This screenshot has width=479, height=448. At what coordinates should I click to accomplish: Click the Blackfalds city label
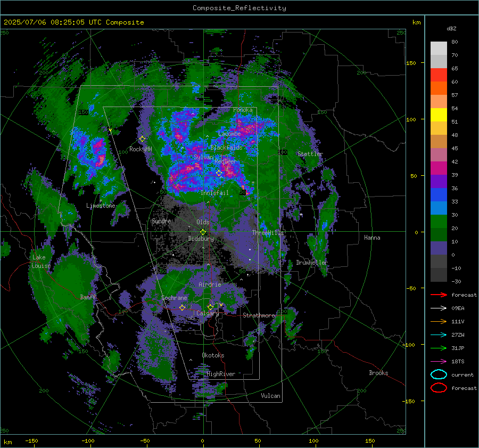pyautogui.click(x=226, y=148)
